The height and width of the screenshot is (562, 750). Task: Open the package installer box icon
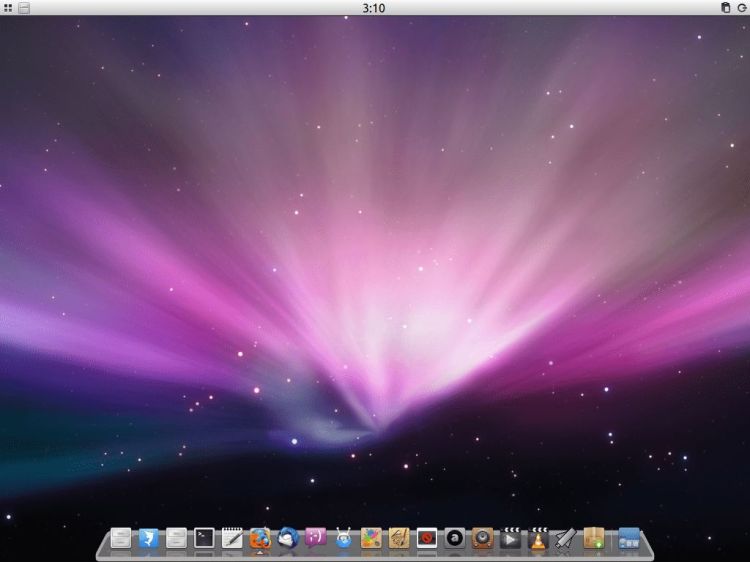click(x=594, y=539)
